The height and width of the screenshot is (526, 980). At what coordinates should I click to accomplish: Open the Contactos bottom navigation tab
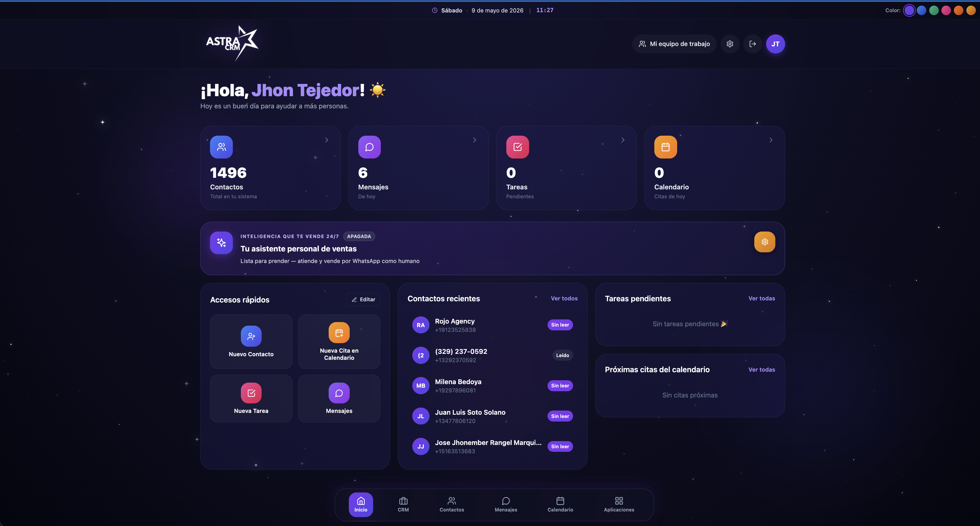pyautogui.click(x=451, y=505)
